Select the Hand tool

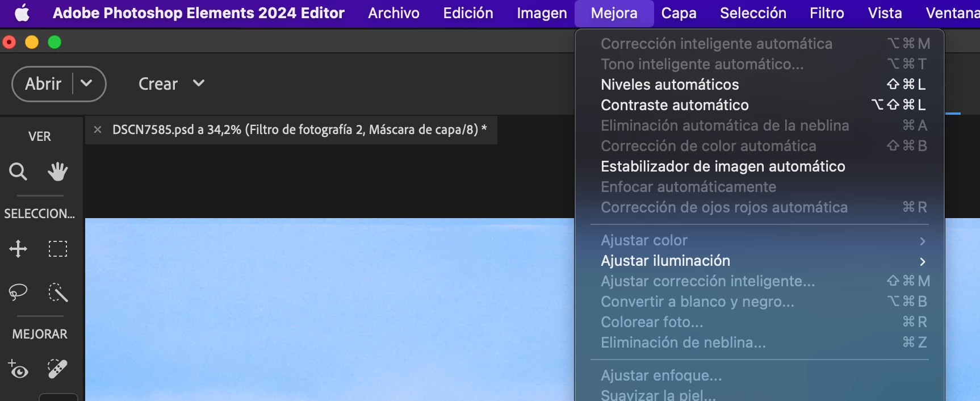click(x=57, y=171)
